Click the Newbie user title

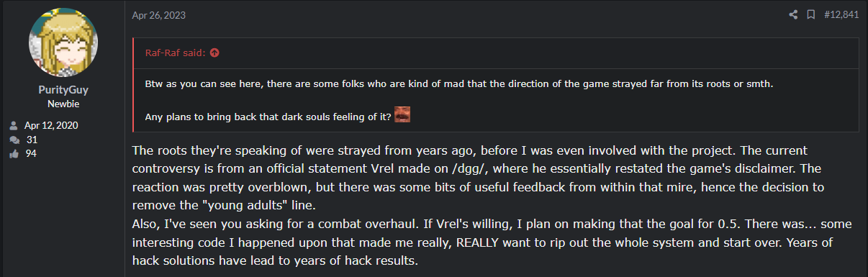click(63, 104)
